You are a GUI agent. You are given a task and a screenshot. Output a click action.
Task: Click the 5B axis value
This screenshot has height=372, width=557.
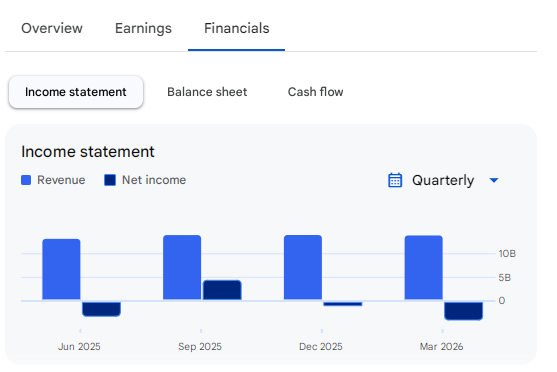click(504, 277)
